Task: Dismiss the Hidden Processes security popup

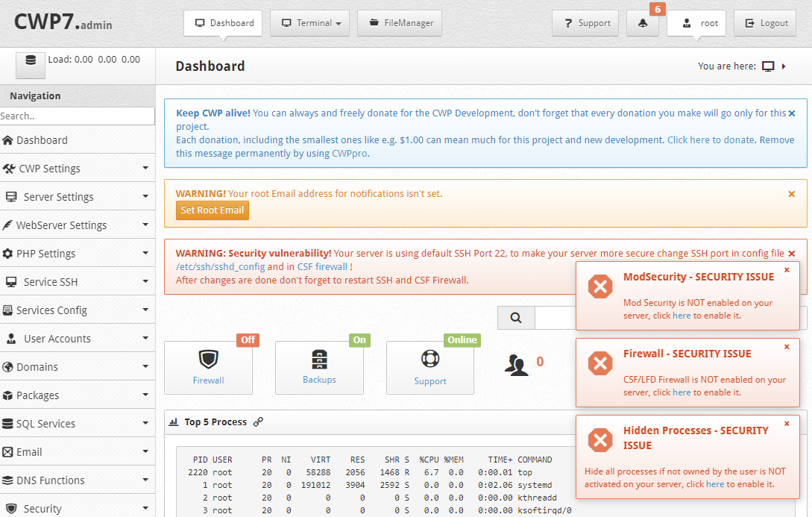Action: [787, 423]
